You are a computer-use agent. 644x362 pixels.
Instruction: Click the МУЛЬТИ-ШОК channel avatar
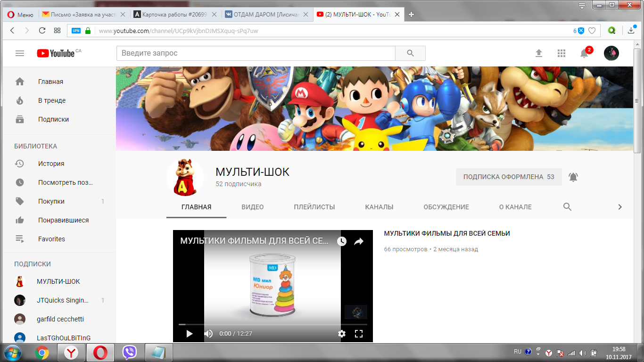click(x=185, y=177)
